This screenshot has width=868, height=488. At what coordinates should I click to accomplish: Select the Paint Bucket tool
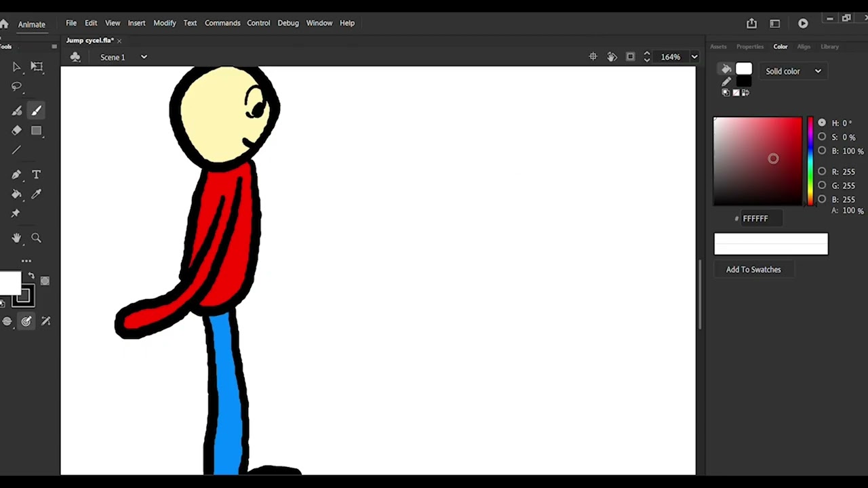tap(16, 194)
